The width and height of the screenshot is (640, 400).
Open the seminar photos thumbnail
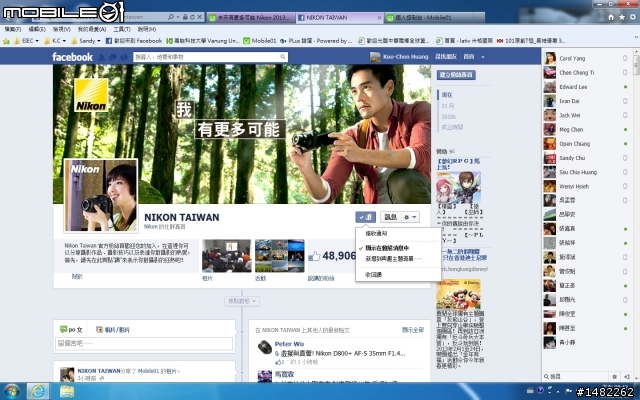click(x=227, y=256)
